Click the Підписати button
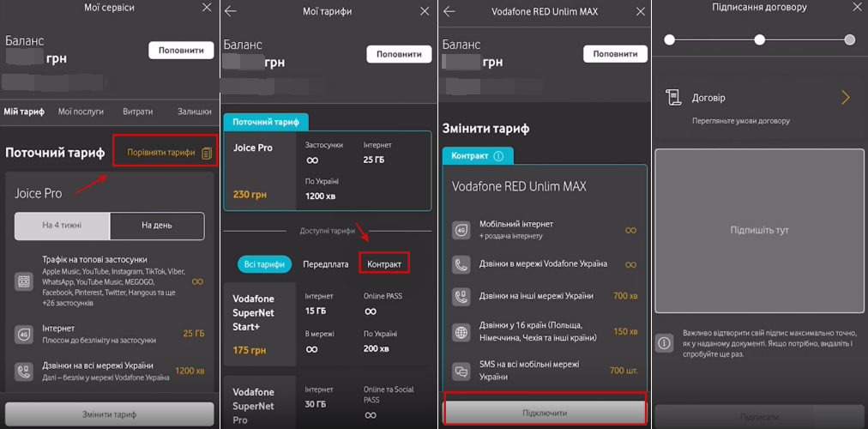Viewport: 868px width, 429px height. coord(760,417)
